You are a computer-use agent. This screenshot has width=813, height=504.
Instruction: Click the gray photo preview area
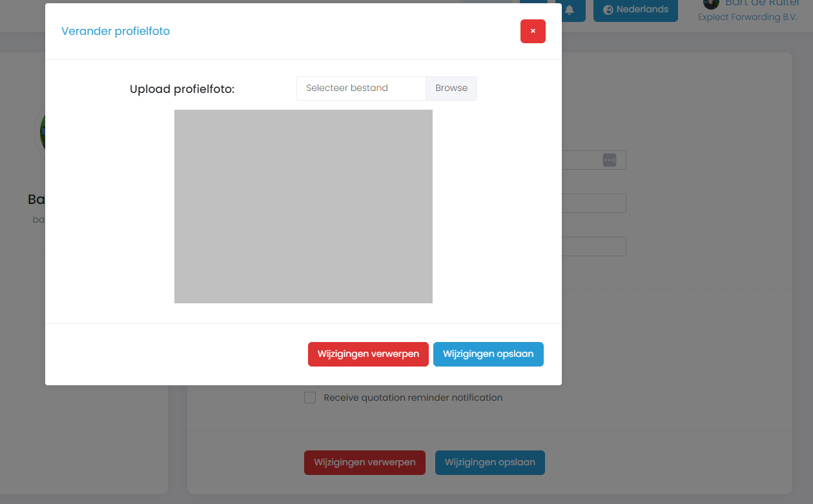point(303,207)
